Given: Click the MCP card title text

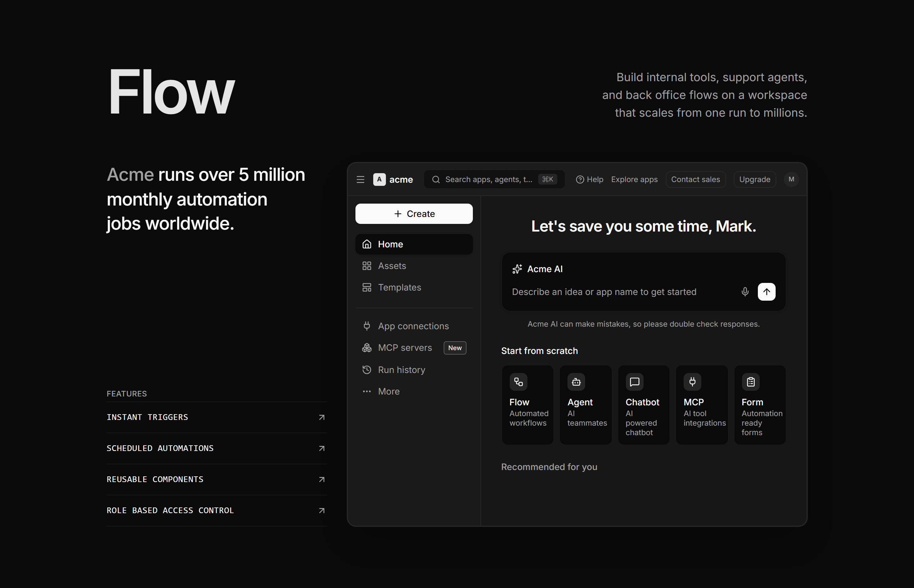Looking at the screenshot, I should (x=693, y=402).
